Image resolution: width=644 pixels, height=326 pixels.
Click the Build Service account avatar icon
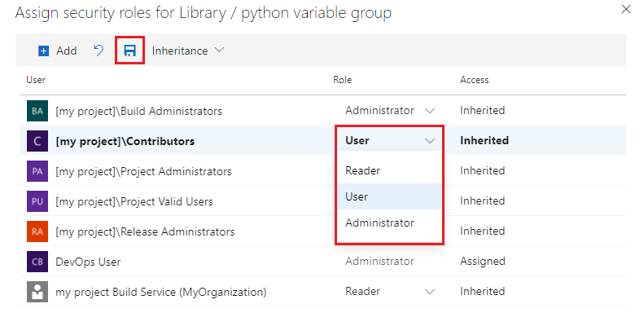click(x=37, y=291)
